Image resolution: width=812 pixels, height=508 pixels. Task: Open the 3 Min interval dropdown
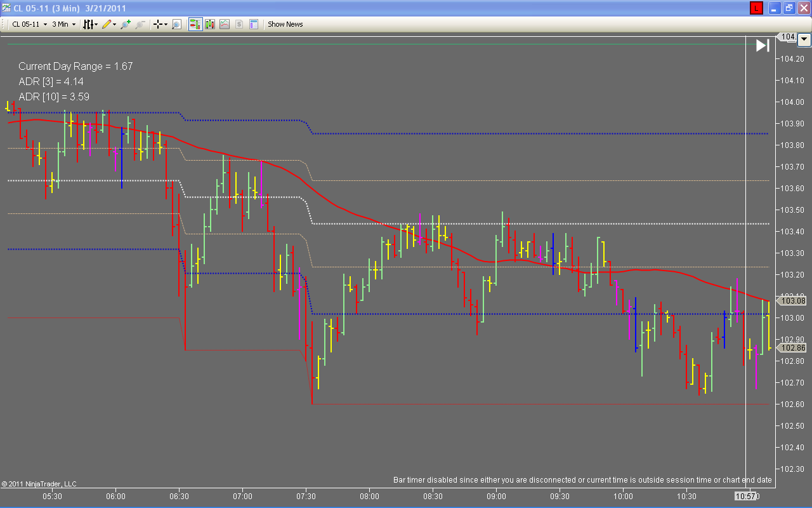[63, 24]
